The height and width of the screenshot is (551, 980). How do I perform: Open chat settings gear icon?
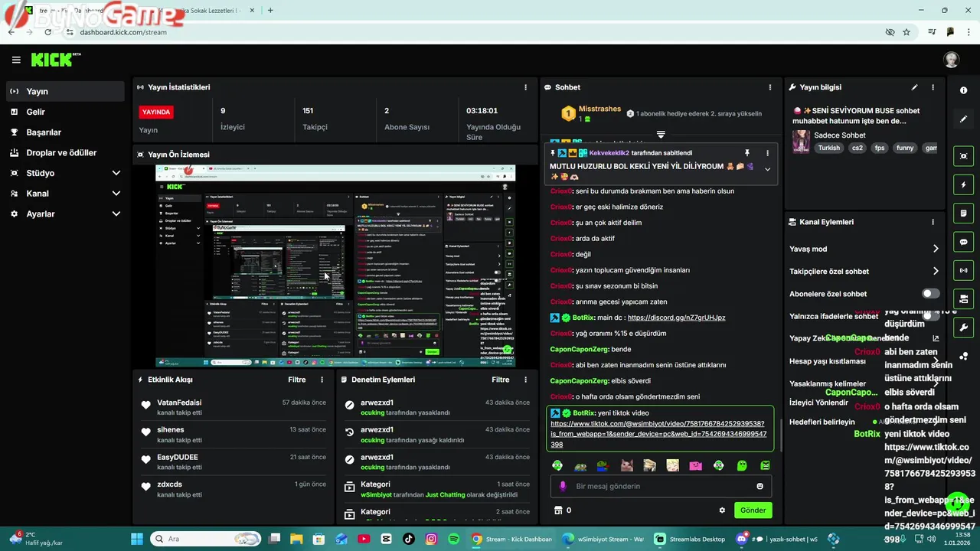(722, 510)
